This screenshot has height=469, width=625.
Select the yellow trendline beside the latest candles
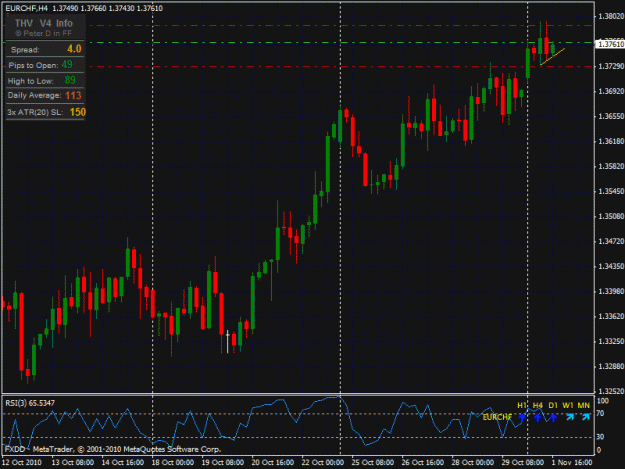(x=552, y=57)
